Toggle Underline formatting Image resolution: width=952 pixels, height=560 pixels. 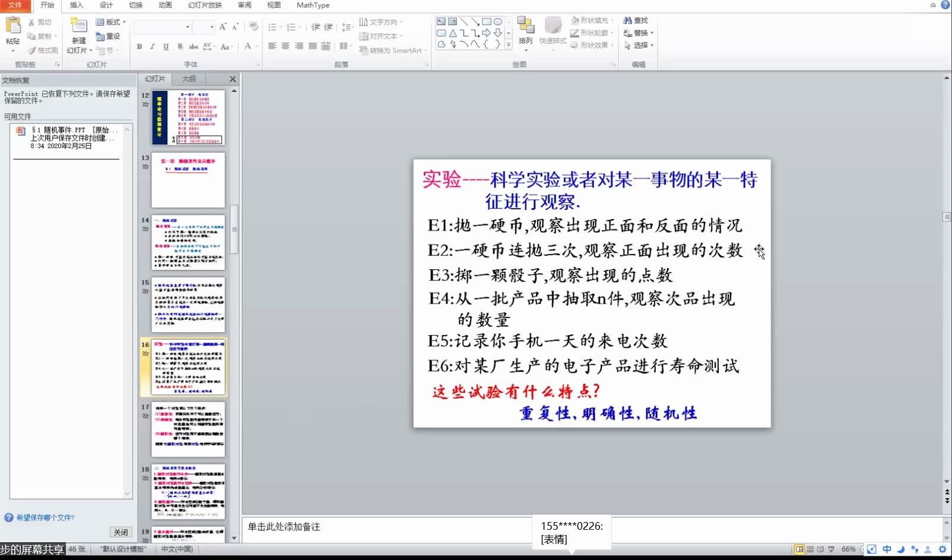[x=166, y=46]
